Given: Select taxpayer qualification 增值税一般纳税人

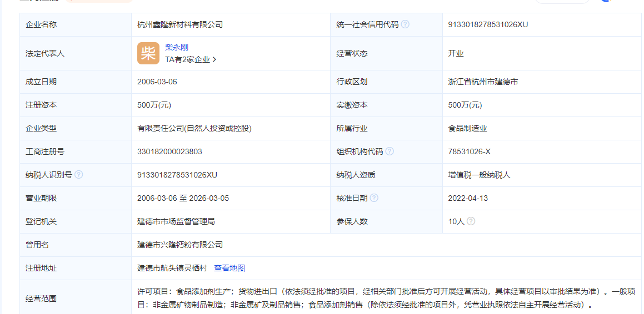Looking at the screenshot, I should (x=479, y=175).
